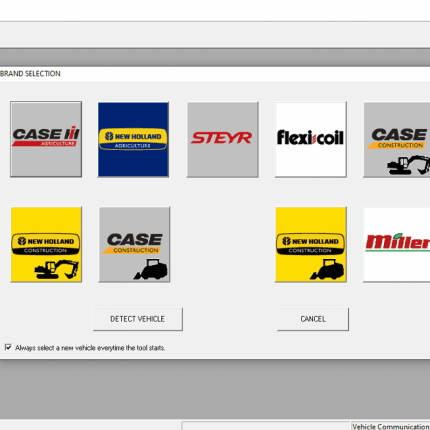Pick the Steyr brand logo

pos(222,139)
